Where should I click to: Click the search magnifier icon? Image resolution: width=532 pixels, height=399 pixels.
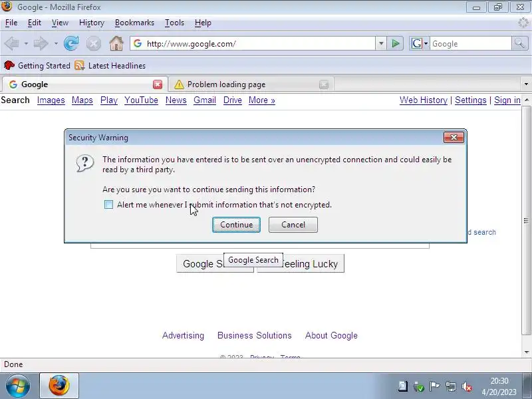tap(519, 43)
